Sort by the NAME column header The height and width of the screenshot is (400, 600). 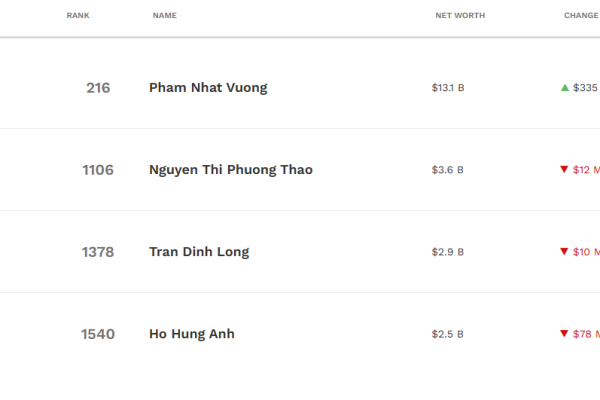point(165,16)
